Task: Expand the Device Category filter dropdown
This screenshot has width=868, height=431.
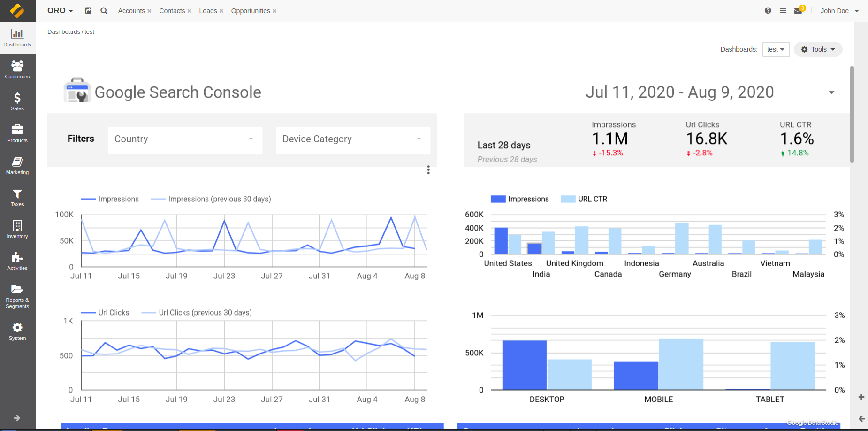Action: tap(353, 139)
